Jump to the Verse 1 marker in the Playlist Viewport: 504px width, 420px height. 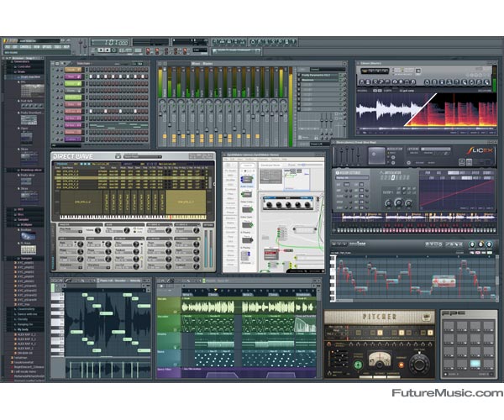pyautogui.click(x=187, y=295)
